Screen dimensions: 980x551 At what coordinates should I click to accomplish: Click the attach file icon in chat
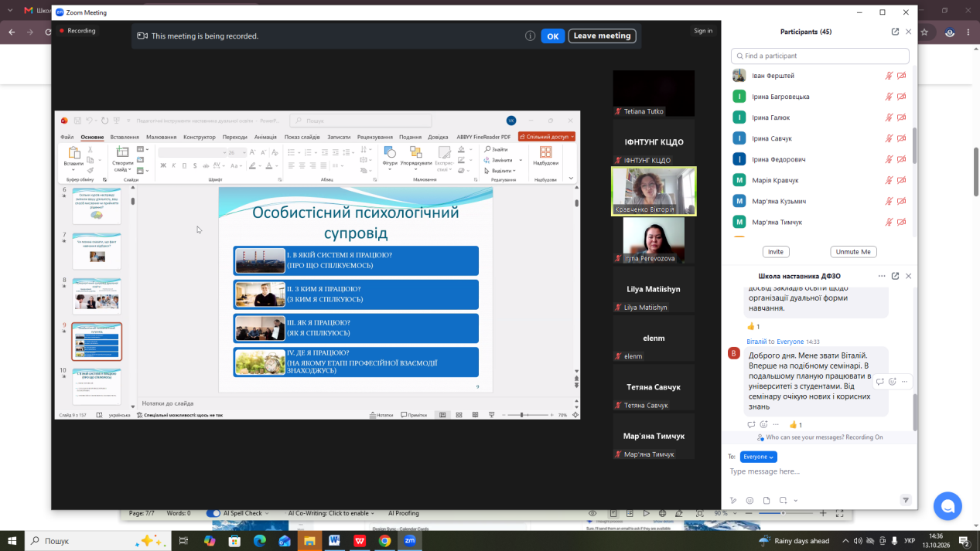pyautogui.click(x=767, y=500)
